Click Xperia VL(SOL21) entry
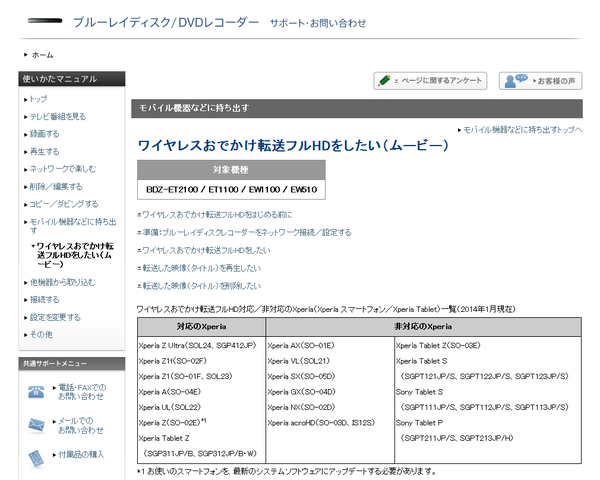600x480 pixels. click(298, 361)
